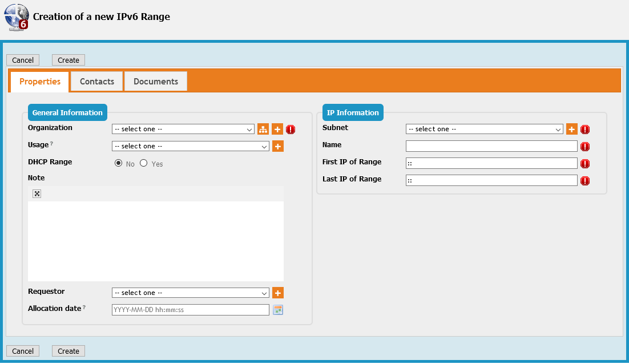Click the plus icon next to Subnet
The image size is (629, 364).
pos(571,130)
